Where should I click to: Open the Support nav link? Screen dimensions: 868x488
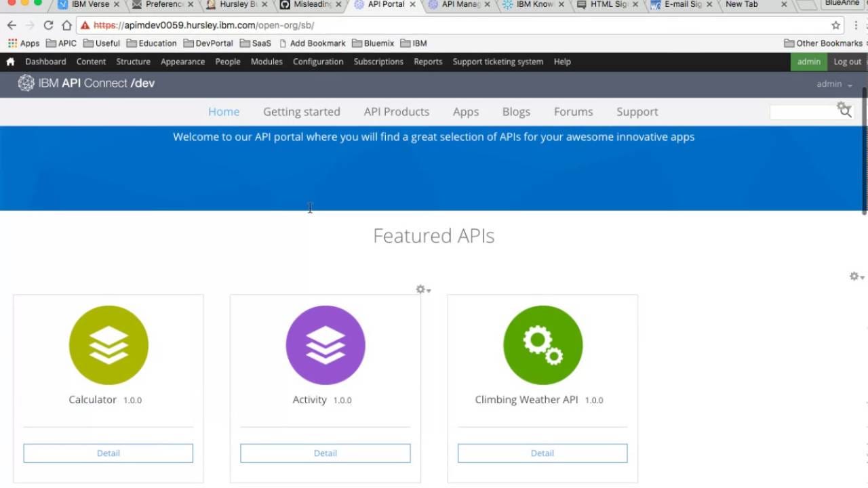pyautogui.click(x=637, y=112)
